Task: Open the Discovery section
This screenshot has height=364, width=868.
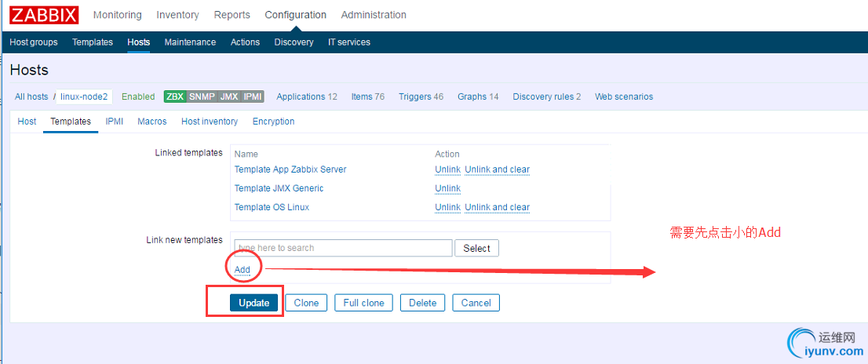Action: [294, 42]
